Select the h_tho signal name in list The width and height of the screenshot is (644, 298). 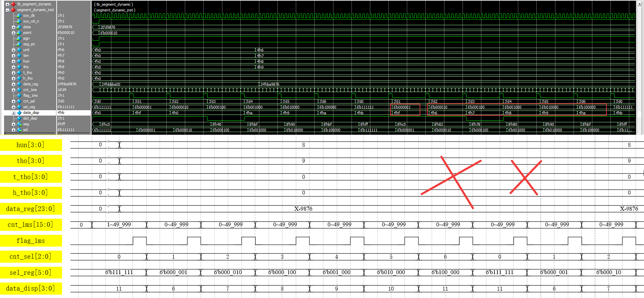(28, 78)
